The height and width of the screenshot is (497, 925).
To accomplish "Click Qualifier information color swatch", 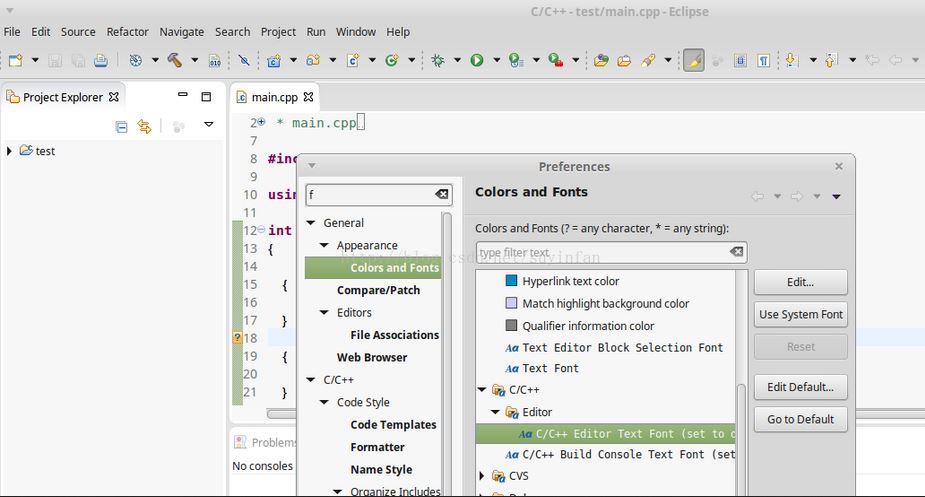I will pyautogui.click(x=511, y=325).
